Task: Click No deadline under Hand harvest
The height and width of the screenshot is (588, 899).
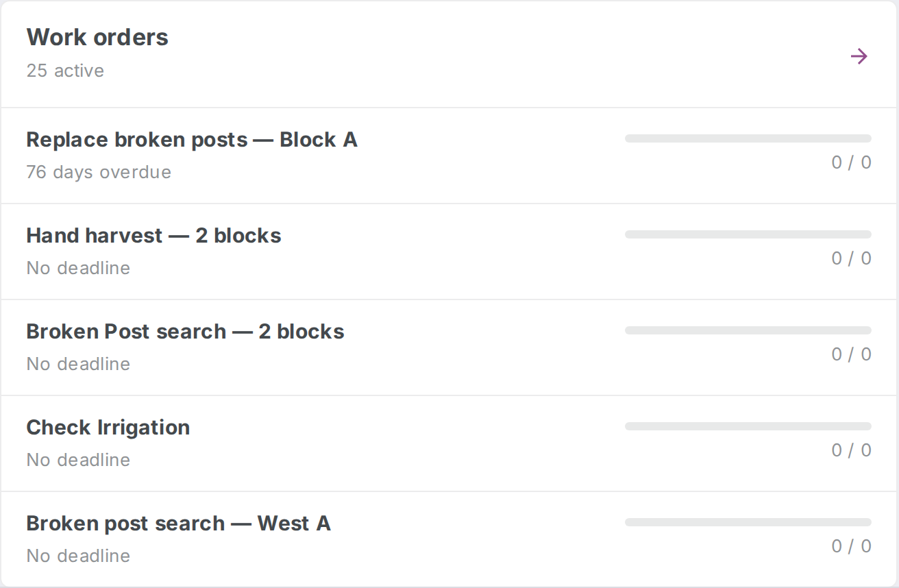Action: (x=78, y=268)
